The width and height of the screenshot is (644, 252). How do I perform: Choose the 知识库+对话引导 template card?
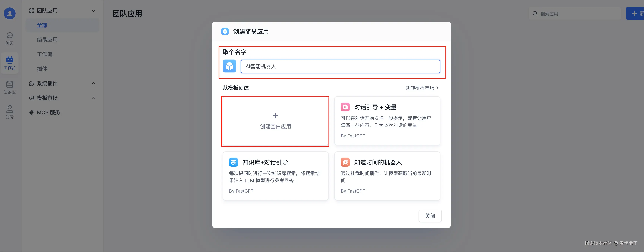[275, 176]
